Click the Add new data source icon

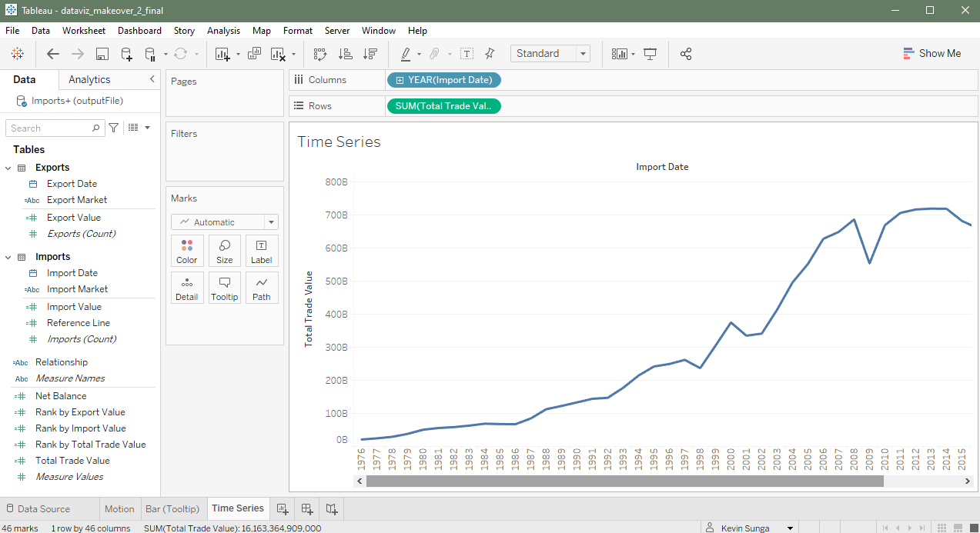point(127,54)
